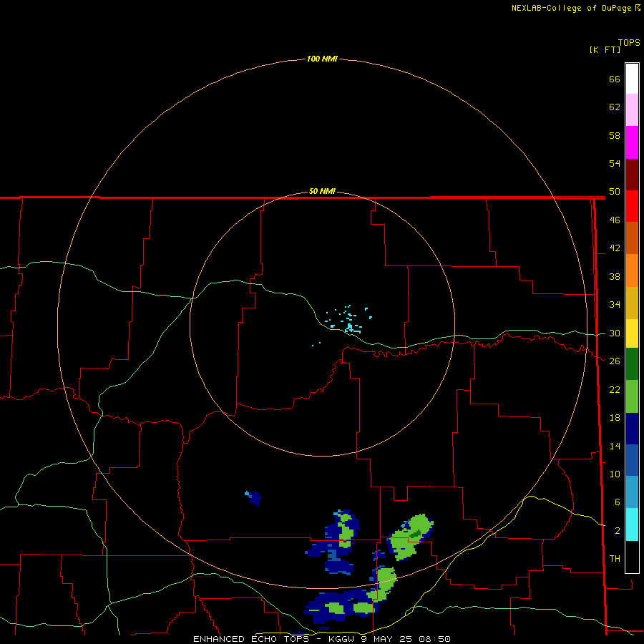Viewport: 644px width, 644px height.
Task: Click the light pink legend swatch
Action: pyautogui.click(x=632, y=110)
